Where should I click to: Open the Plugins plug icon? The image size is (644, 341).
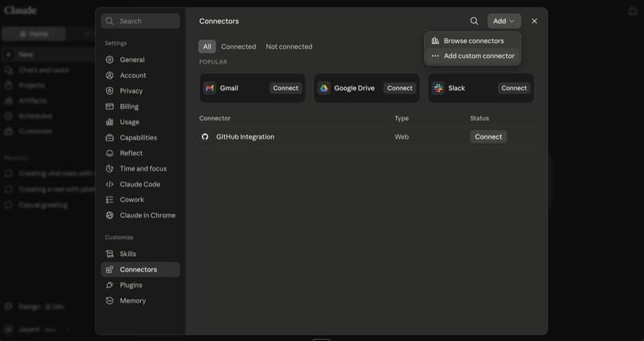pos(109,285)
